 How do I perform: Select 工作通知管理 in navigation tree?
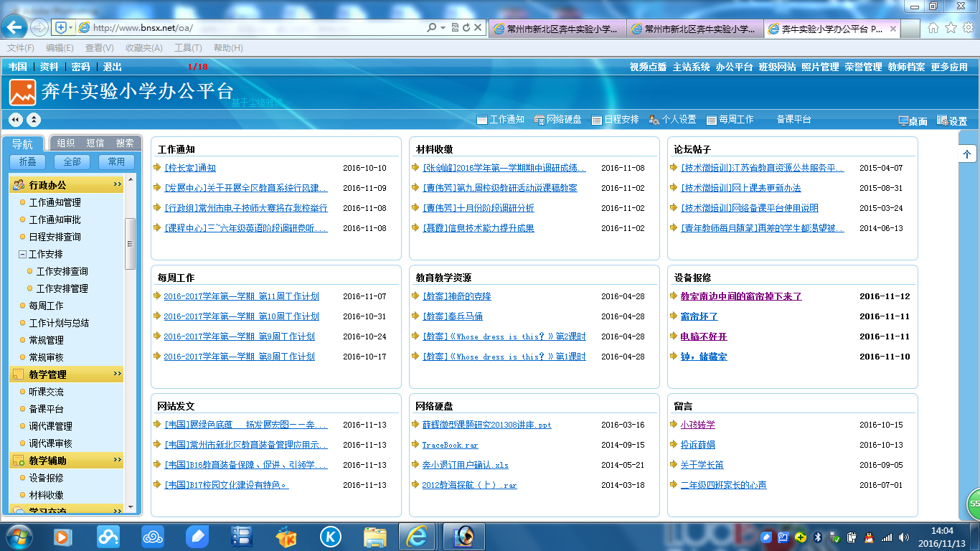[55, 202]
